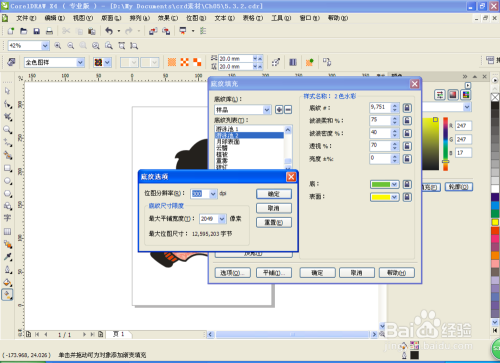Screen dimensions: 500x363
Task: Toggle the lock for 透视 % value
Action: point(407,146)
